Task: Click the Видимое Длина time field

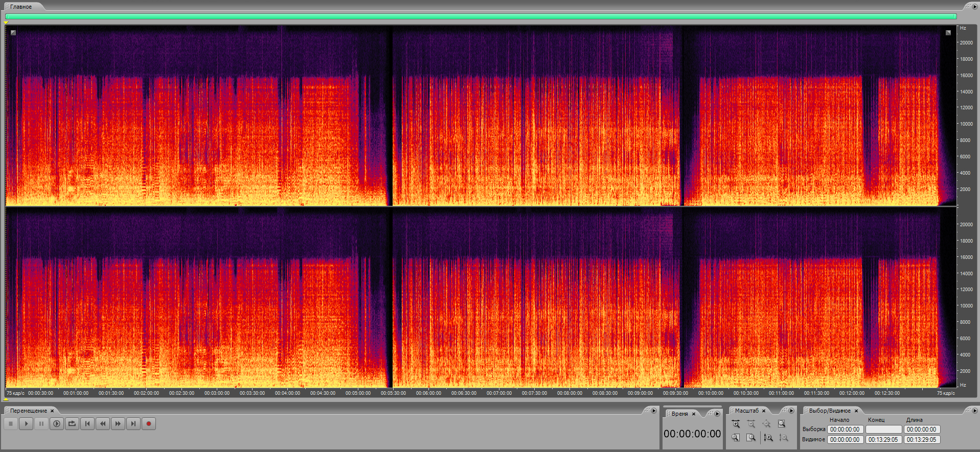Action: coord(922,440)
